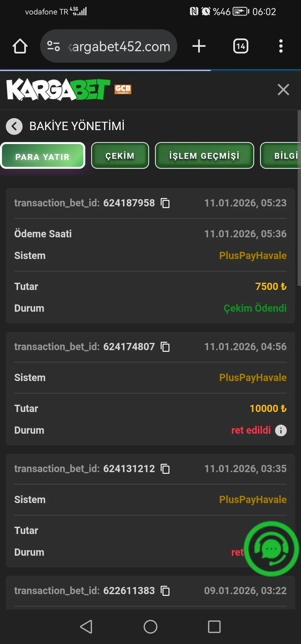The width and height of the screenshot is (301, 644).
Task: Close the Kargabet panel with X
Action: tap(283, 89)
